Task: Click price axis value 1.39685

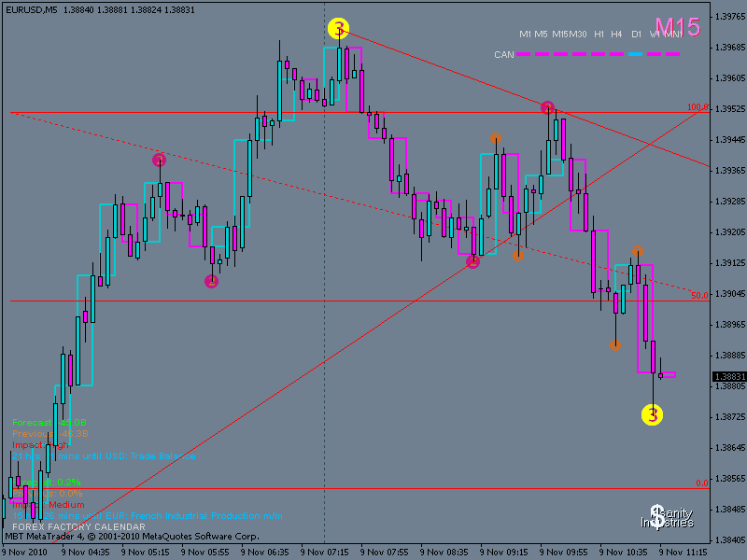Action: (730, 48)
